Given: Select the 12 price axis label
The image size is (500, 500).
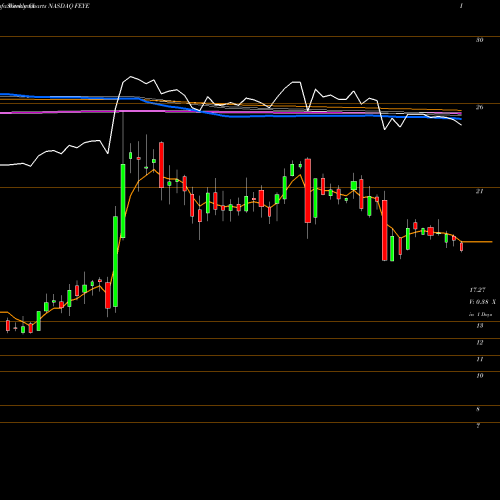Looking at the screenshot, I should [479, 343].
